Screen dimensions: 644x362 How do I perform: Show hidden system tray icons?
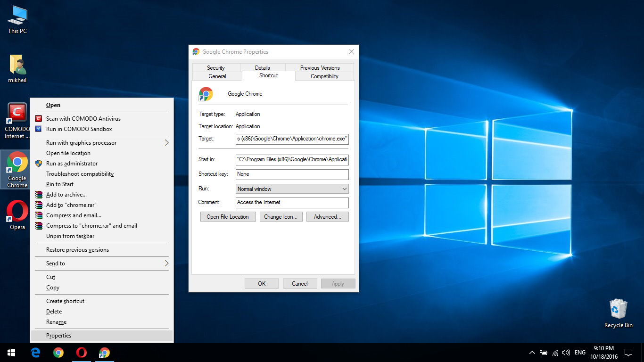pos(532,353)
